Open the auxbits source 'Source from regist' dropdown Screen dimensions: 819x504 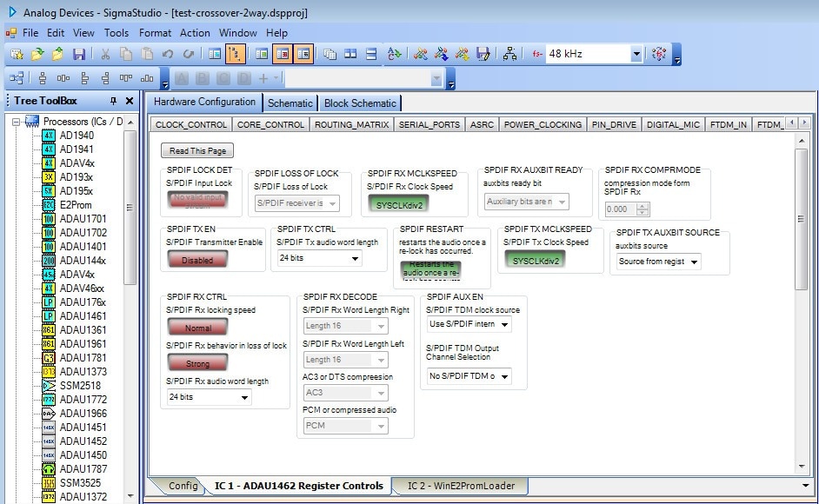pyautogui.click(x=658, y=262)
